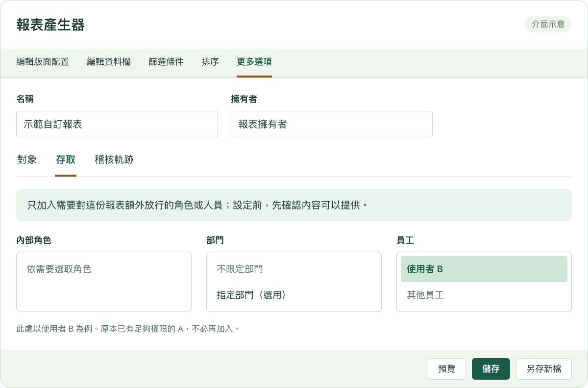588x388 pixels.
Task: Click the 名稱 input field
Action: coord(117,124)
